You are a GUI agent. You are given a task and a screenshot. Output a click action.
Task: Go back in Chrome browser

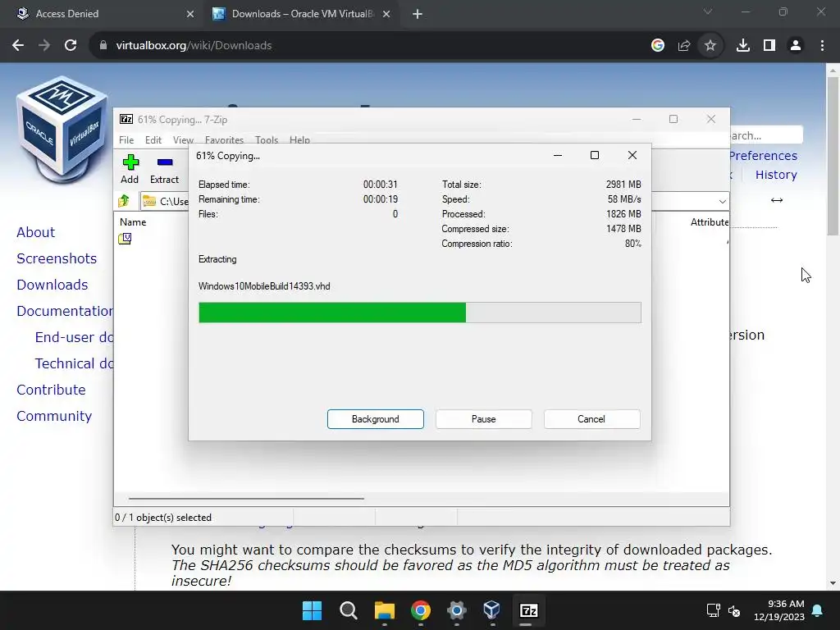click(18, 46)
